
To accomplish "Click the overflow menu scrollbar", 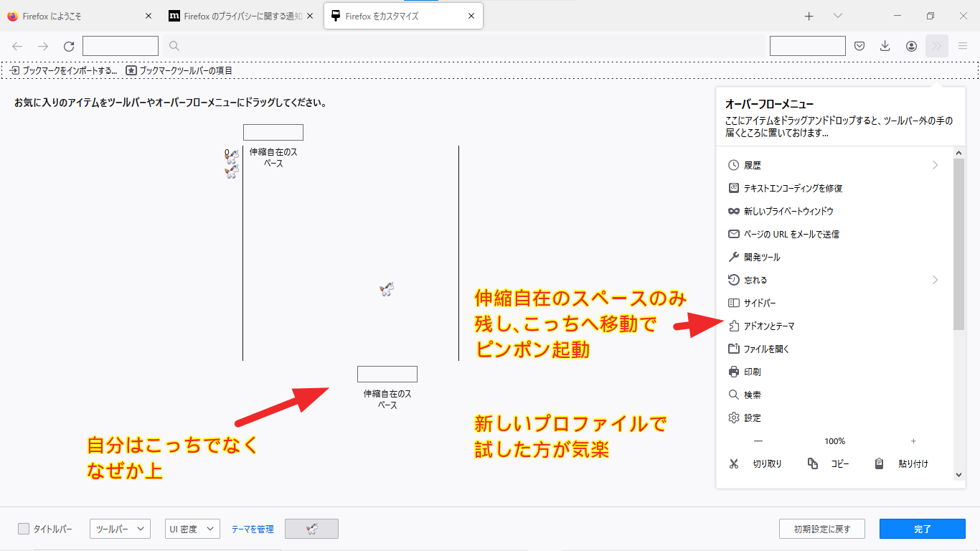I will point(958,244).
